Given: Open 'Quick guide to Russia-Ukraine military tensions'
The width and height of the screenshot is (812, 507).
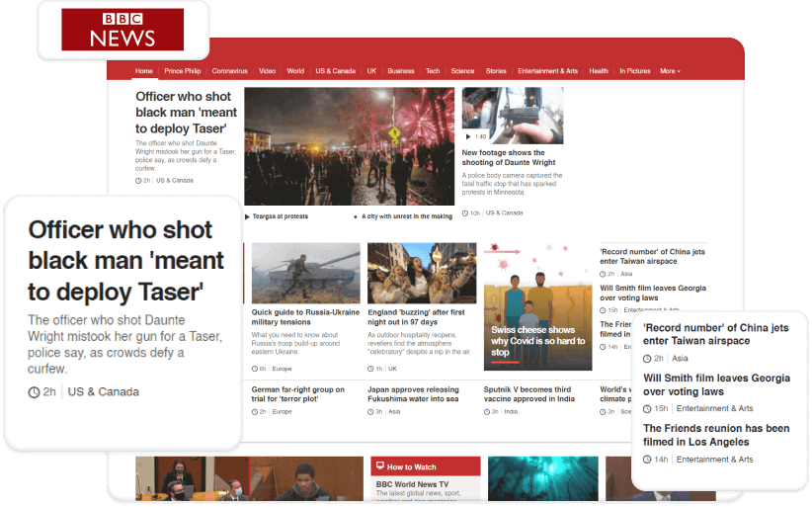Looking at the screenshot, I should coord(305,317).
